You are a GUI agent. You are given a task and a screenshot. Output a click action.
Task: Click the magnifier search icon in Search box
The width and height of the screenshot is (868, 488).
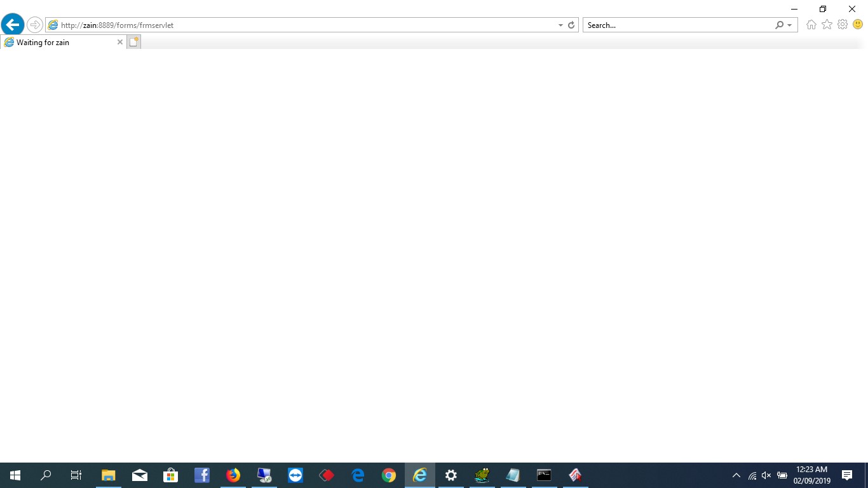point(780,25)
